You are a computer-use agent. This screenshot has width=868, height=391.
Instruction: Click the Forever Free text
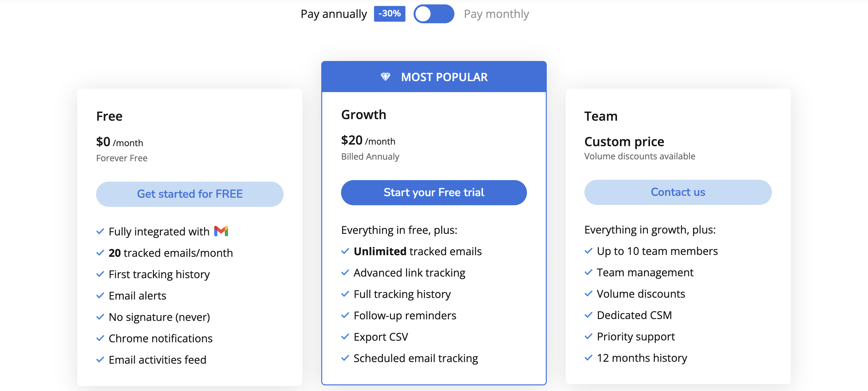coord(122,158)
